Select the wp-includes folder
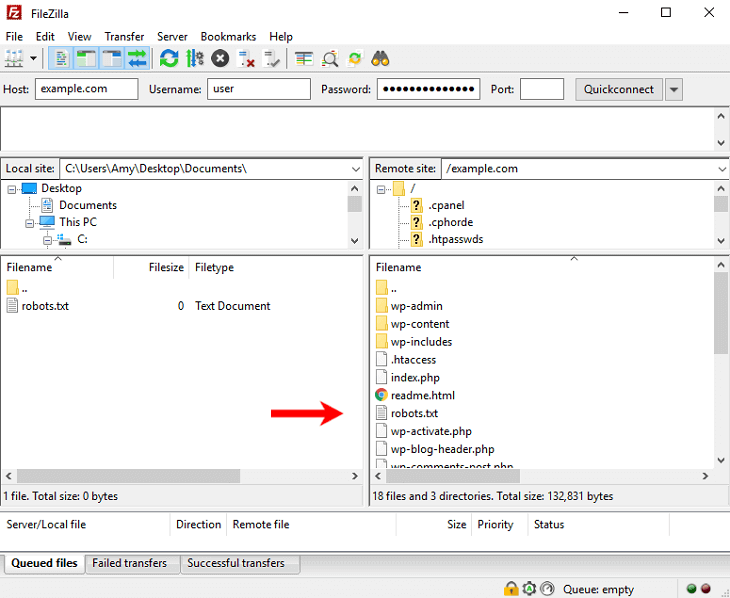Viewport: 730px width, 598px height. coord(421,342)
